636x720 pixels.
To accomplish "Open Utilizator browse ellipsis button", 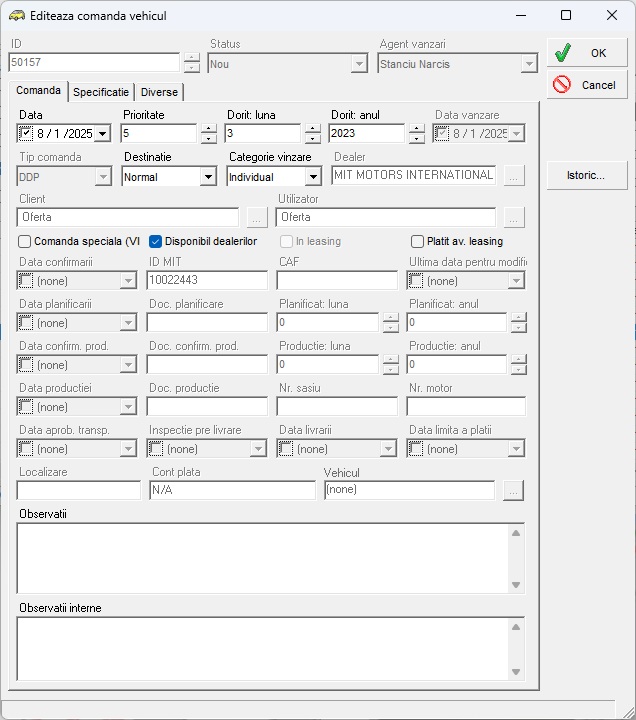I will point(514,217).
